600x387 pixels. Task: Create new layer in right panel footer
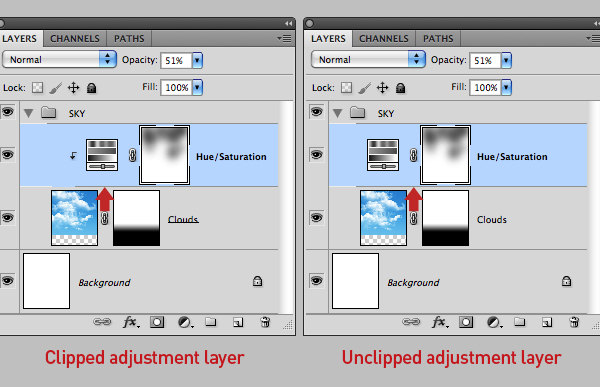547,323
